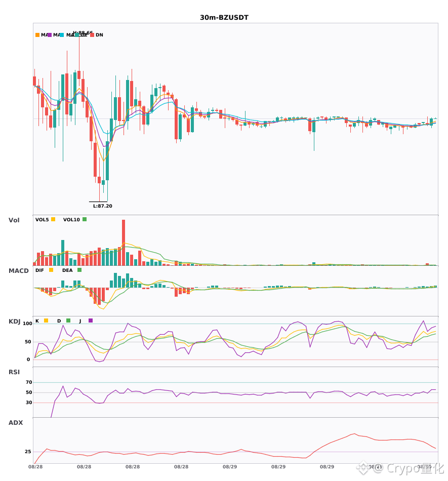
Task: Click the 30 level on RSI axis
Action: pos(29,403)
